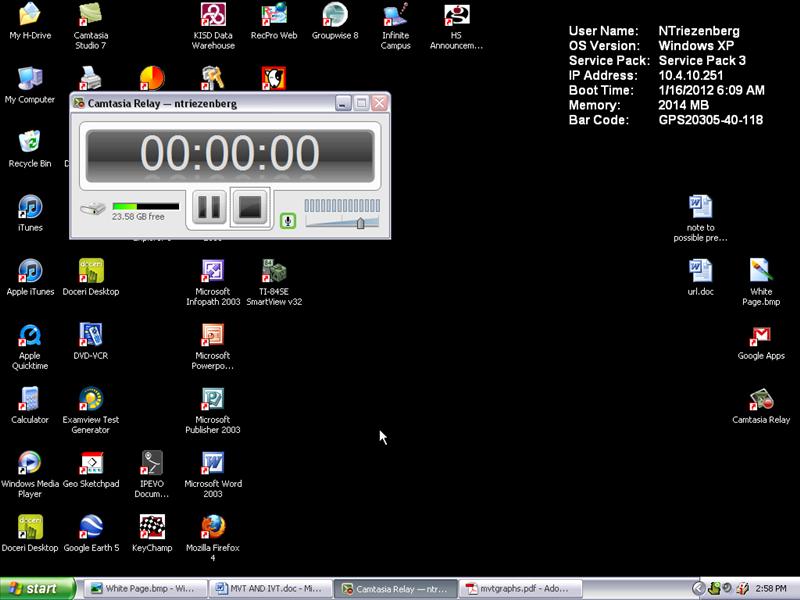Stop the Camtasia Relay recording
This screenshot has width=800, height=600.
pyautogui.click(x=249, y=207)
